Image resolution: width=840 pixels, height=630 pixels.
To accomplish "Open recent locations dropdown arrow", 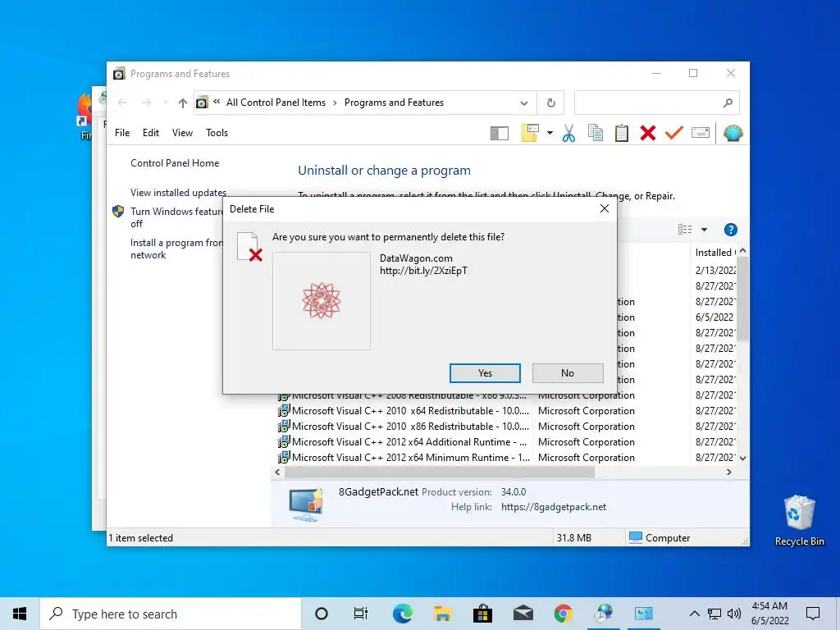I will pos(166,103).
